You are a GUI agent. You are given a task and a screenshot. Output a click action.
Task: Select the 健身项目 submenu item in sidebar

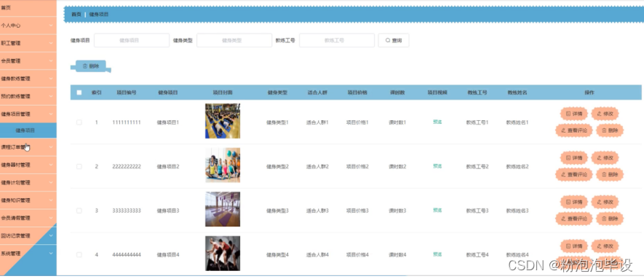pyautogui.click(x=28, y=130)
